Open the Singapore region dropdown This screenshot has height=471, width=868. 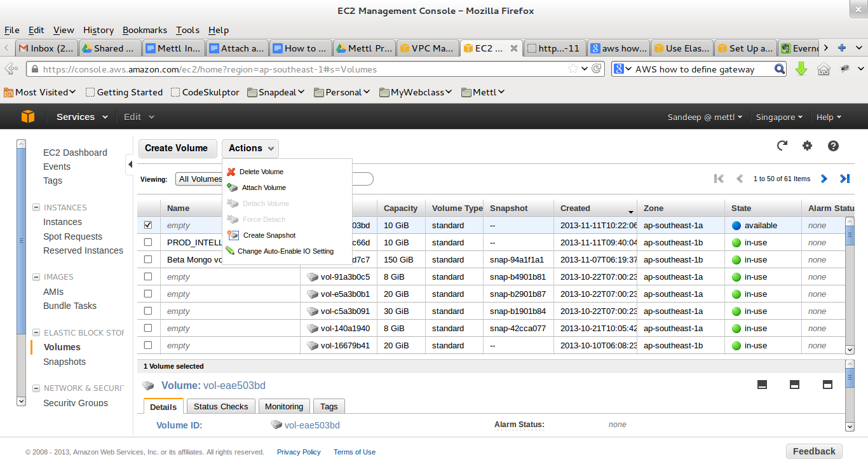[778, 117]
